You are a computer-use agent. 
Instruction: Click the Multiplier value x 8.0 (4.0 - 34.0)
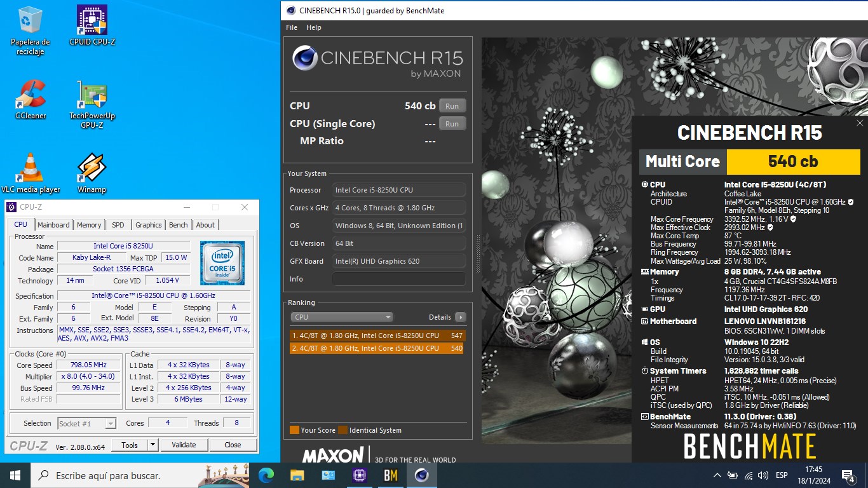pyautogui.click(x=89, y=376)
